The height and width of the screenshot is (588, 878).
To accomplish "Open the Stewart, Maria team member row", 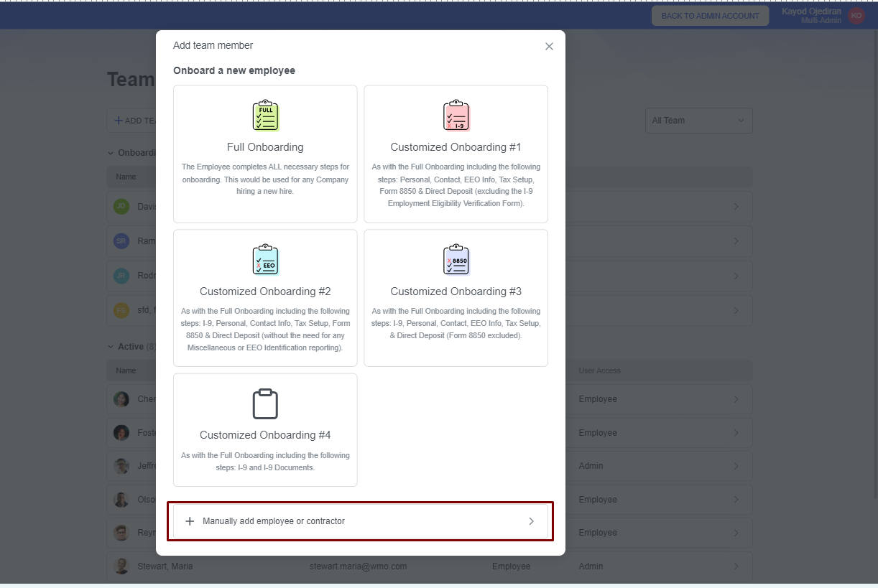I will (x=429, y=566).
